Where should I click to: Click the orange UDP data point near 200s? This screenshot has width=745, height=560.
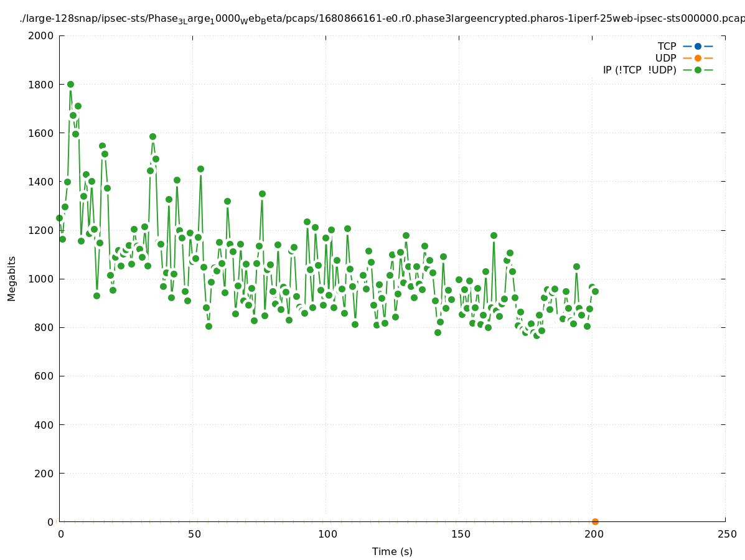click(x=595, y=521)
